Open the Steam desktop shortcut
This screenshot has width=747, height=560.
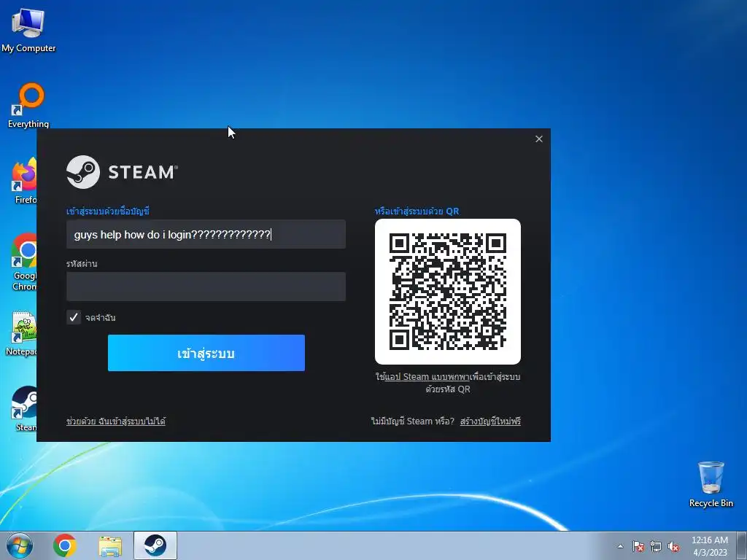click(x=24, y=408)
